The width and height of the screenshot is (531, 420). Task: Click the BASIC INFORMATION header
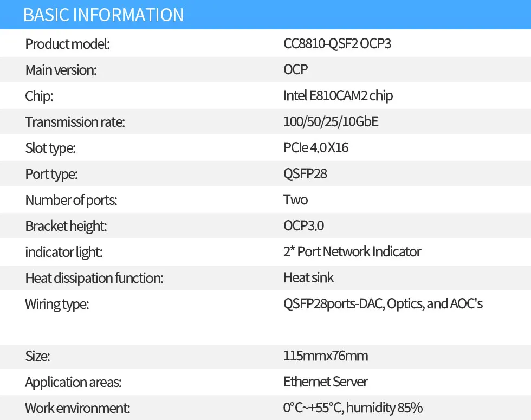pyautogui.click(x=103, y=15)
